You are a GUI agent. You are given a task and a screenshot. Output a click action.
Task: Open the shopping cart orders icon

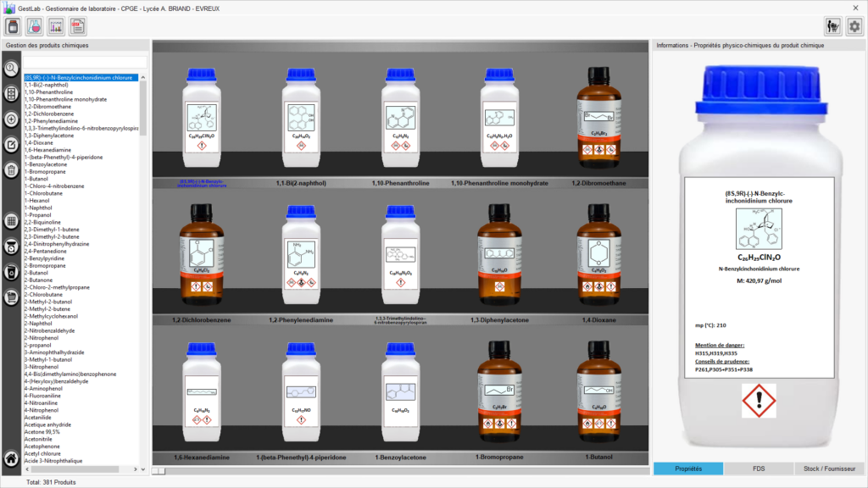point(832,26)
